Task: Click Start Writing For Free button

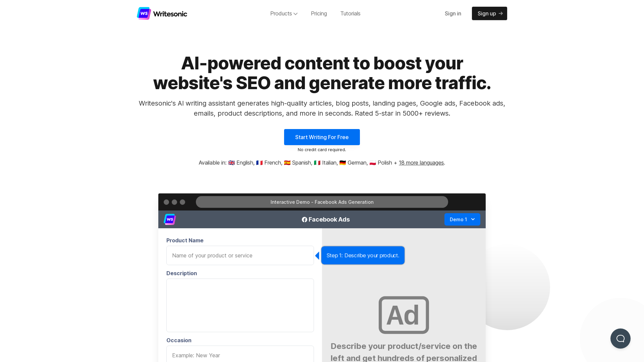Action: pyautogui.click(x=322, y=137)
